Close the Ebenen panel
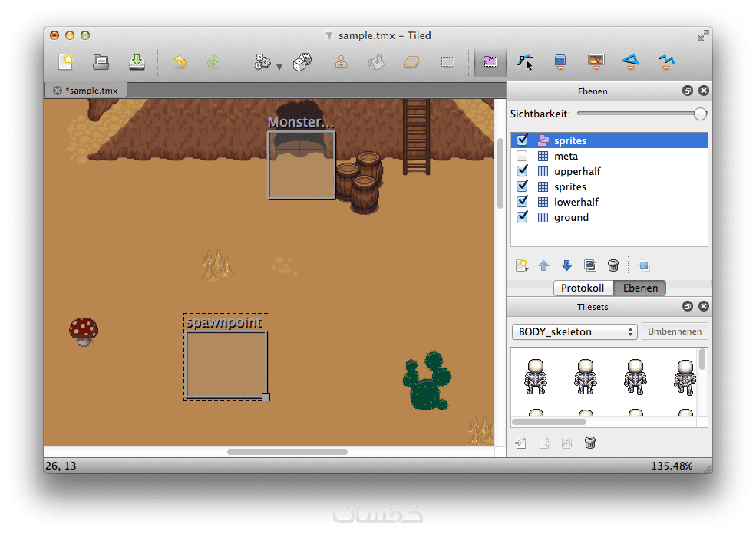 tap(703, 91)
